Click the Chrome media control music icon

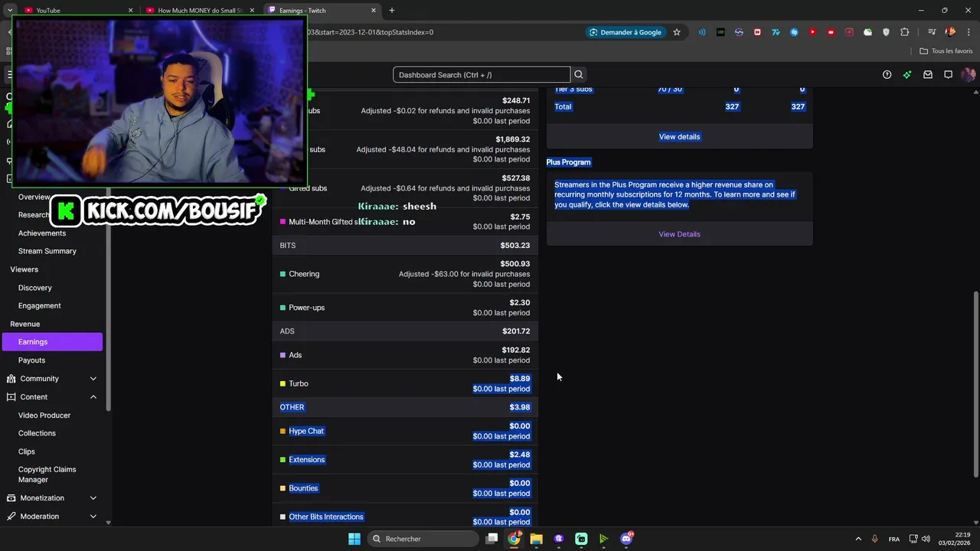pyautogui.click(x=932, y=32)
